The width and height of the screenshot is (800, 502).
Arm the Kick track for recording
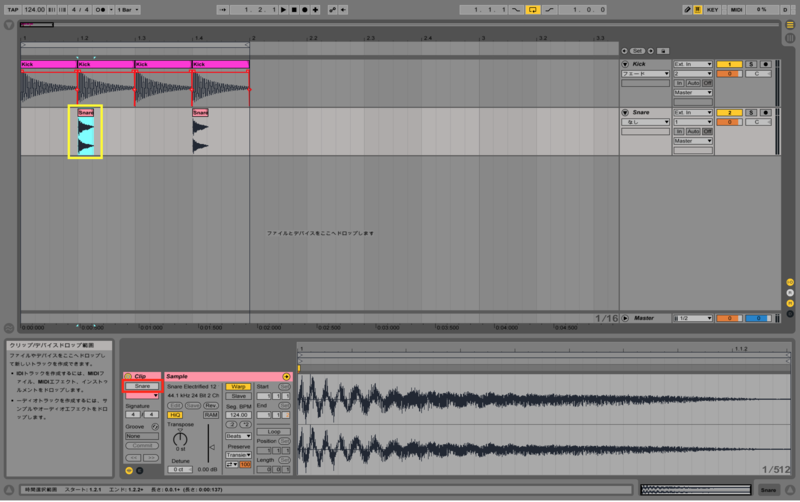point(765,64)
